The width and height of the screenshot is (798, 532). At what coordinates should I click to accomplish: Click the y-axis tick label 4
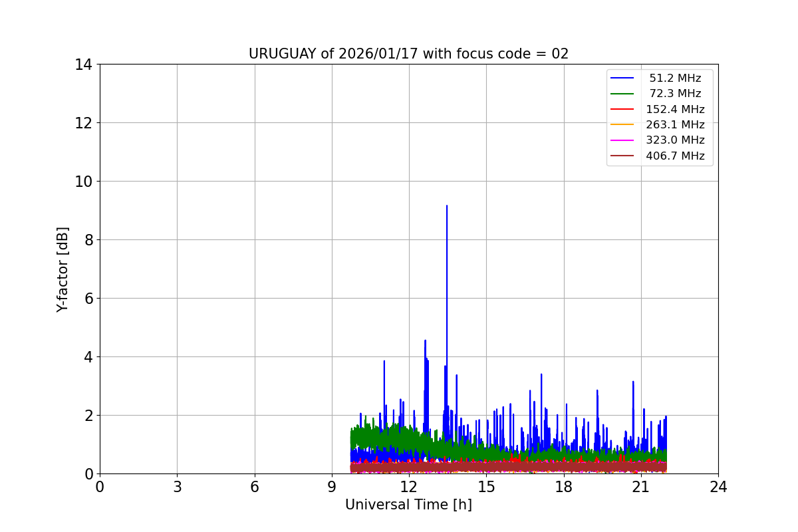(x=88, y=357)
